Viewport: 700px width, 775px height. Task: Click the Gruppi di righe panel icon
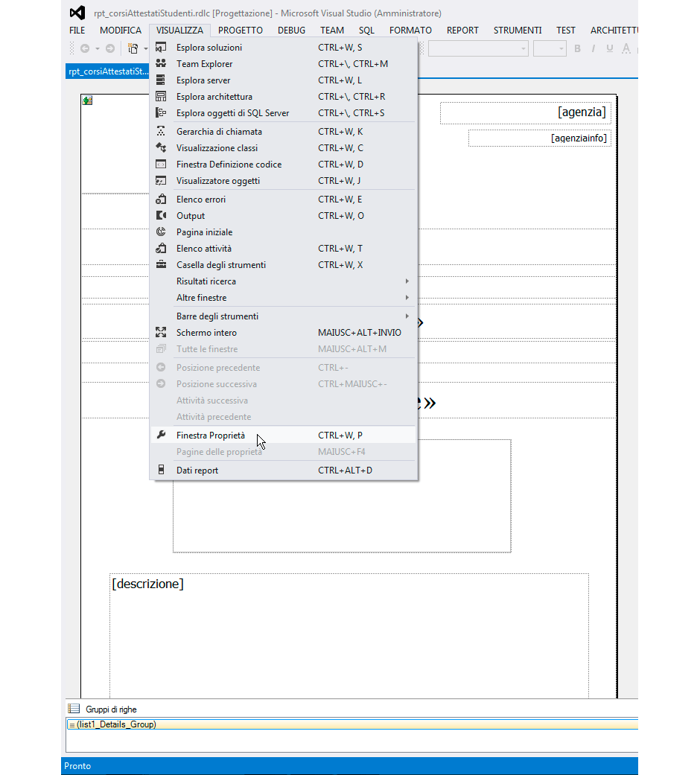click(74, 709)
